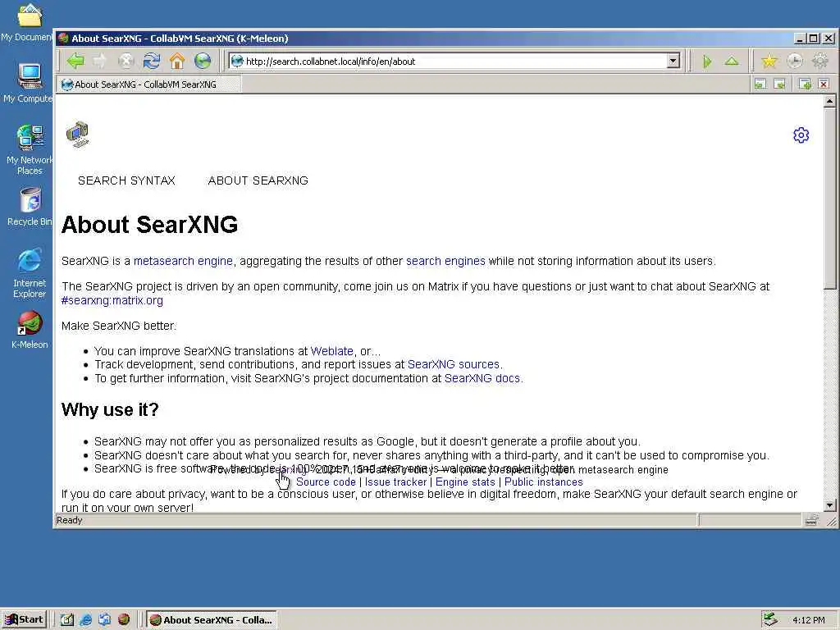
Task: Click the Make SearXNG better. paragraph
Action: point(118,326)
